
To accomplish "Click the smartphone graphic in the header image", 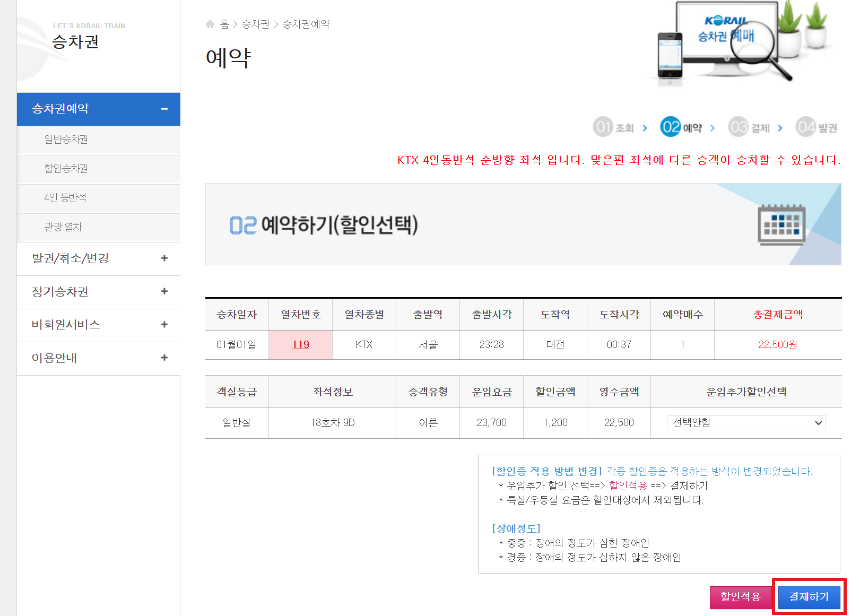I will point(670,56).
